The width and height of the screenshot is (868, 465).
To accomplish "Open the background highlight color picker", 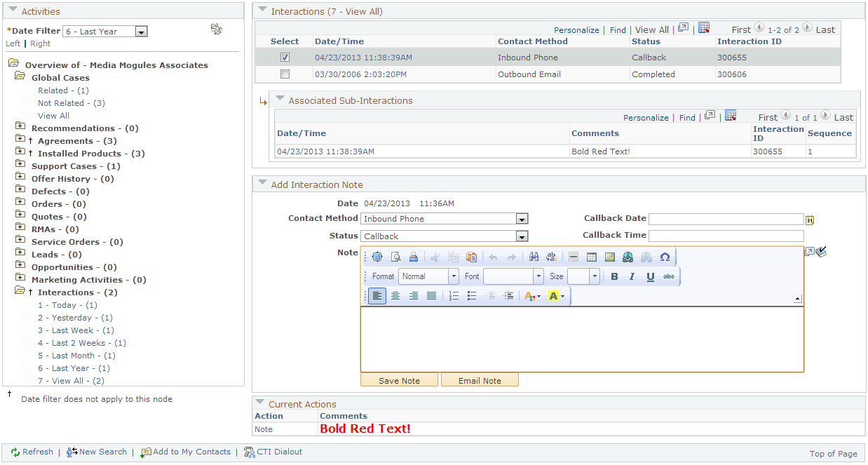I will pyautogui.click(x=557, y=296).
